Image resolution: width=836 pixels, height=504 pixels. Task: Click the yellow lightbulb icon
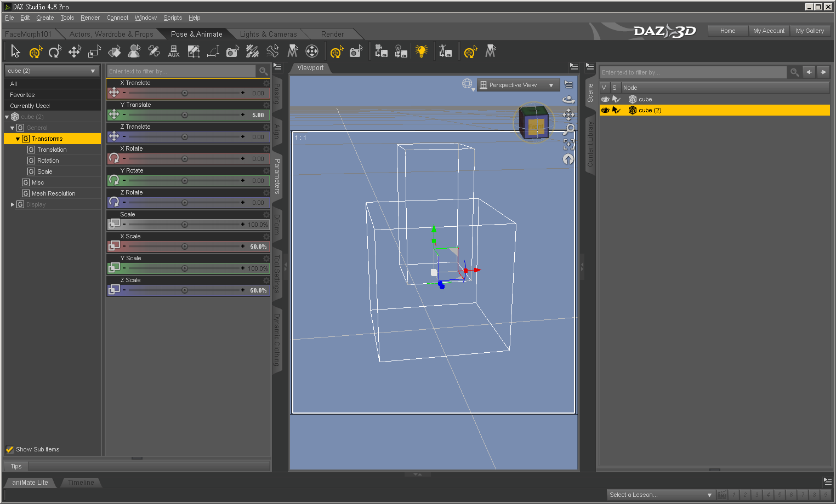pos(421,51)
